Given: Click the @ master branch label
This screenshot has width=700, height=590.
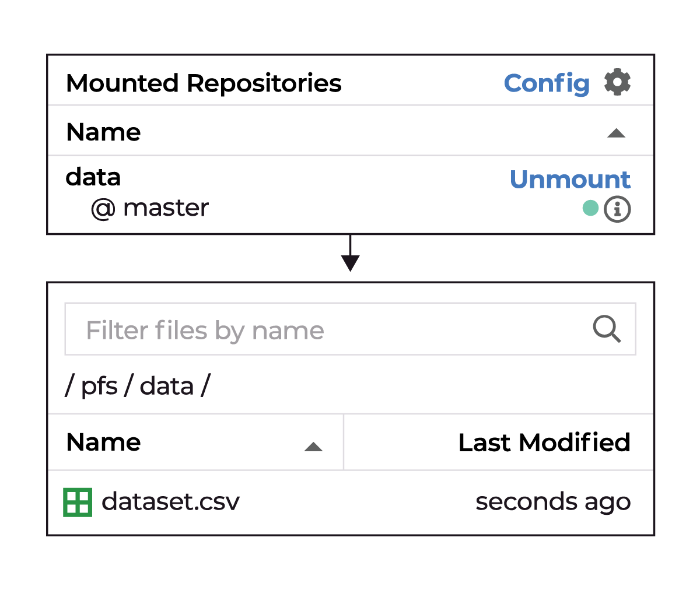Looking at the screenshot, I should tap(150, 208).
